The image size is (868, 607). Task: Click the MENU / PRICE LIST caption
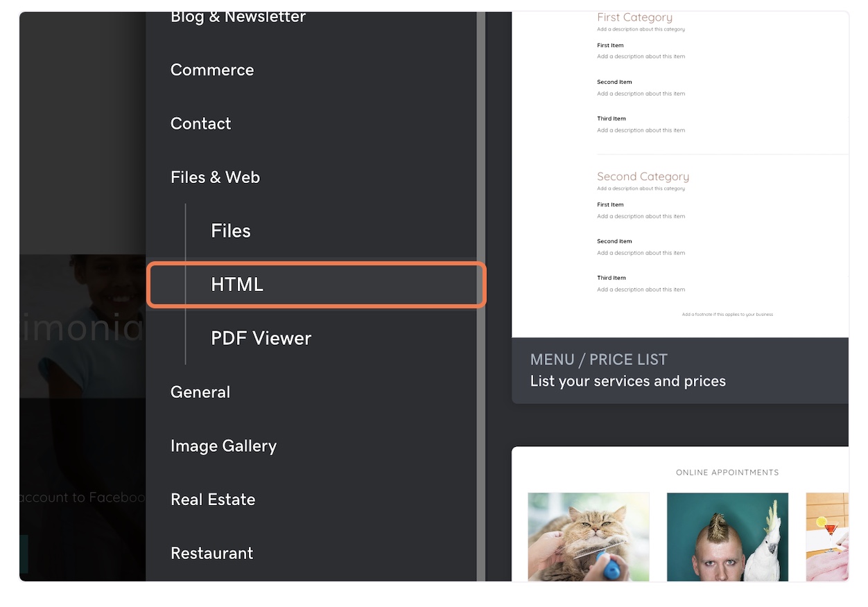tap(598, 360)
